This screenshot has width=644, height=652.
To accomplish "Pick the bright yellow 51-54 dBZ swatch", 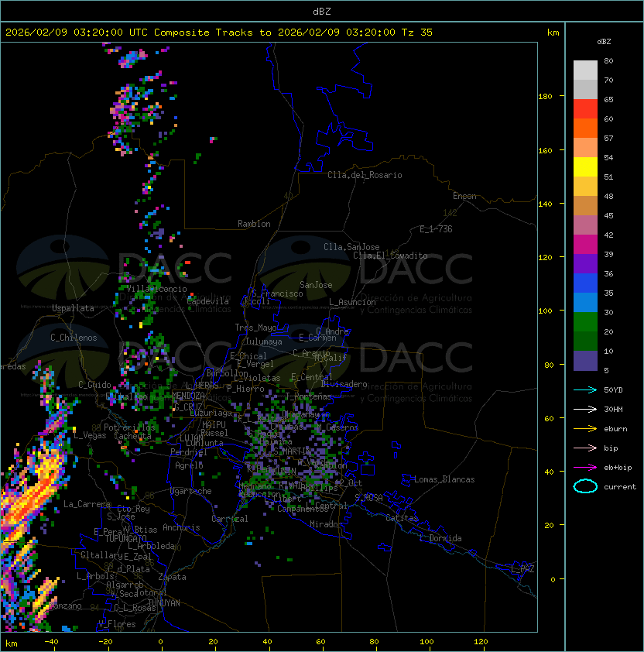I will pos(585,166).
